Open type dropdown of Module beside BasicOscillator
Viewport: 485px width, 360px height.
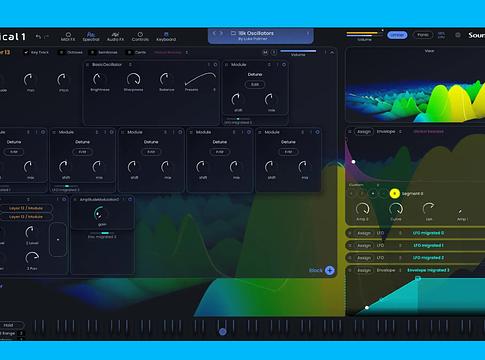click(x=269, y=65)
